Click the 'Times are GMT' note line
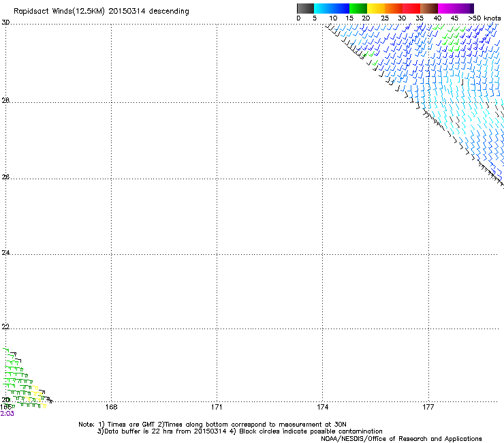The height and width of the screenshot is (443, 504). [212, 425]
